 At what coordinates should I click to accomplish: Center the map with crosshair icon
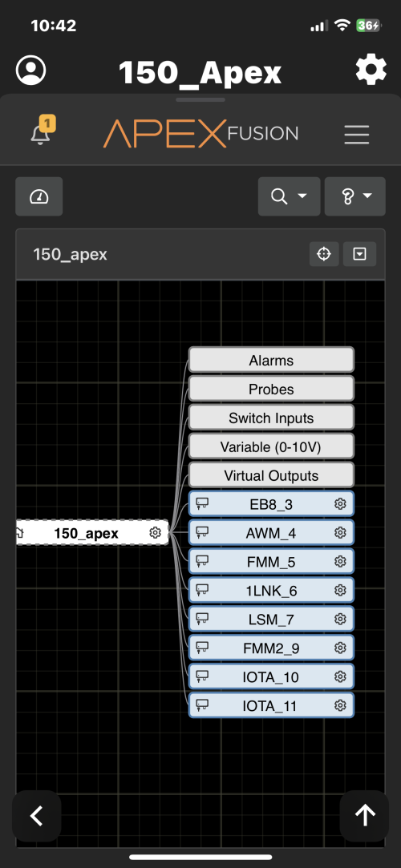tap(324, 254)
